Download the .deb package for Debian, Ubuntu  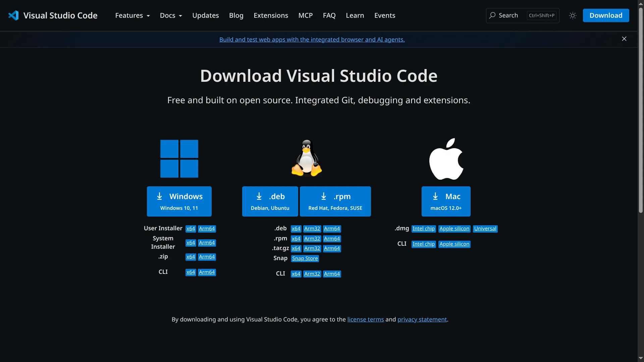coord(270,201)
